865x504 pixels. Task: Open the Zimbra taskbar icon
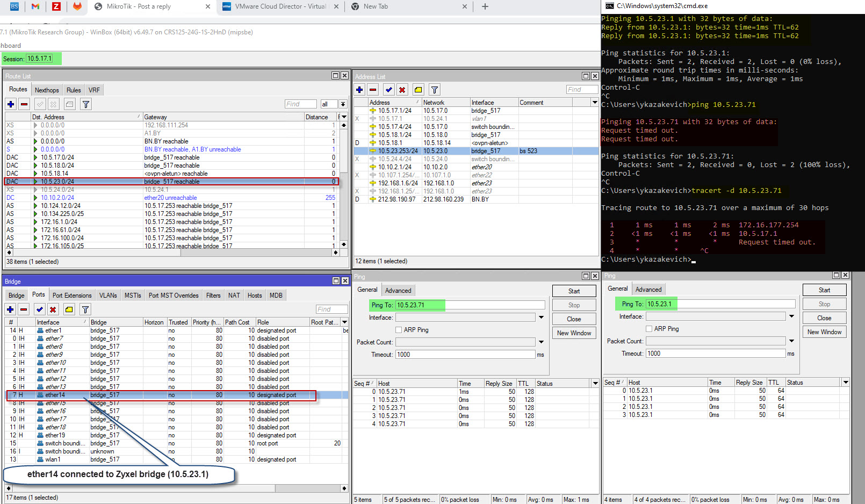click(56, 6)
